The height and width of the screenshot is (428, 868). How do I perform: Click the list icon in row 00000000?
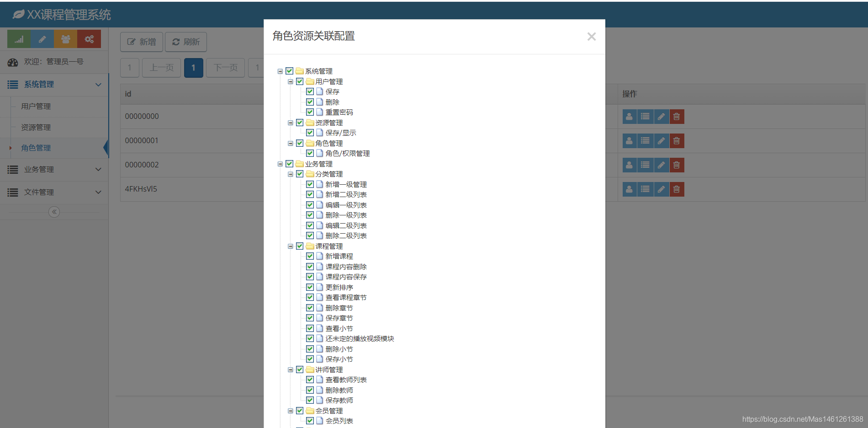pos(645,117)
